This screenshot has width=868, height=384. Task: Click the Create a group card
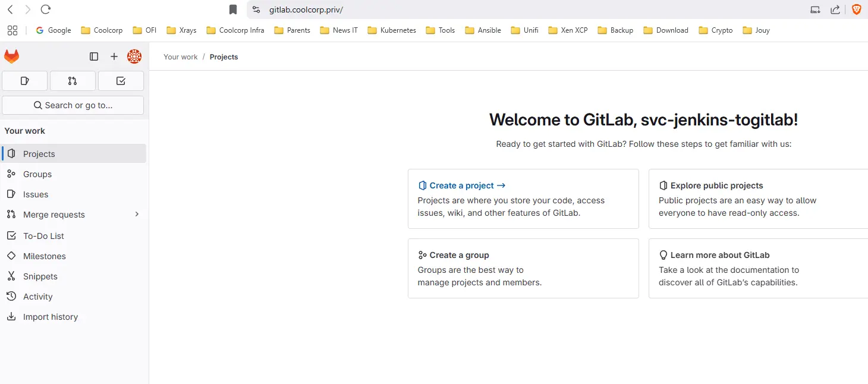tap(523, 268)
